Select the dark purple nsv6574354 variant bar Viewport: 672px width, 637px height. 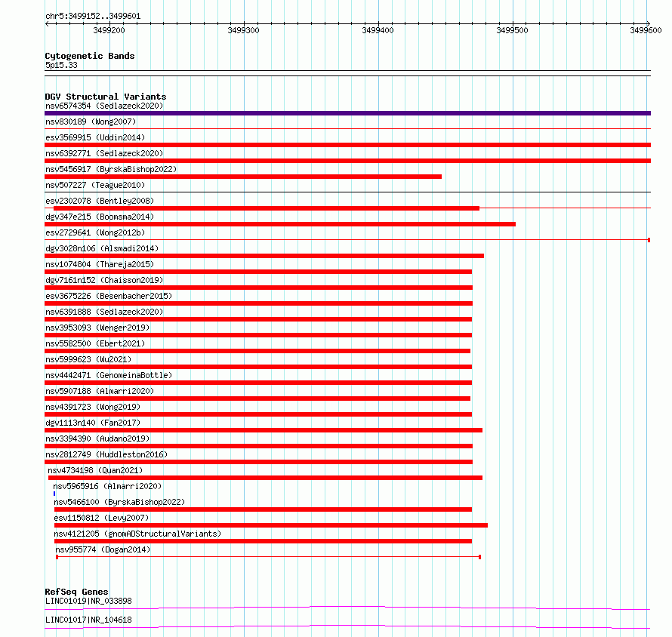pyautogui.click(x=347, y=113)
